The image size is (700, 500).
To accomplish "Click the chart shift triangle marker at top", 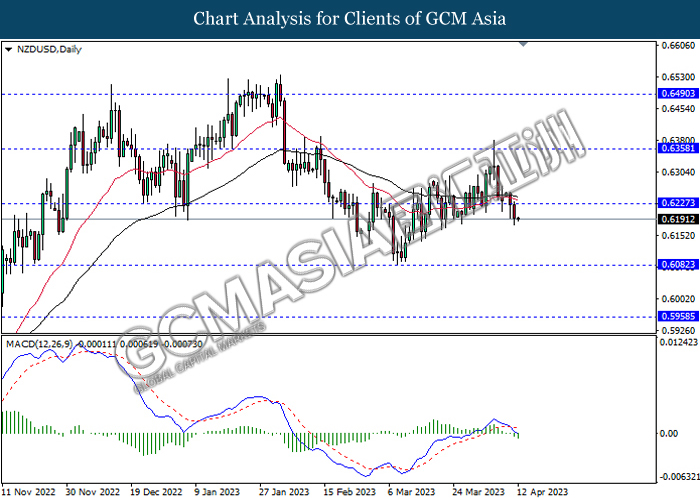I will pyautogui.click(x=523, y=44).
